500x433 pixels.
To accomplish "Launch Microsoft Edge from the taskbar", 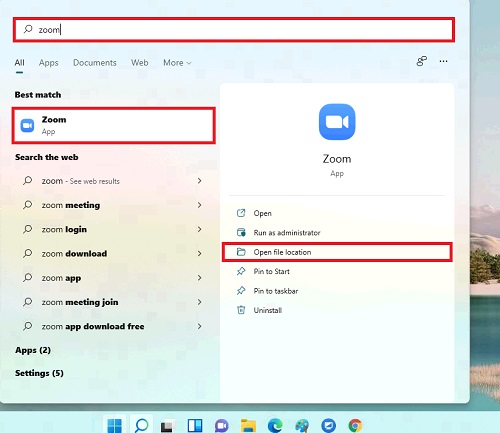I will (x=275, y=426).
